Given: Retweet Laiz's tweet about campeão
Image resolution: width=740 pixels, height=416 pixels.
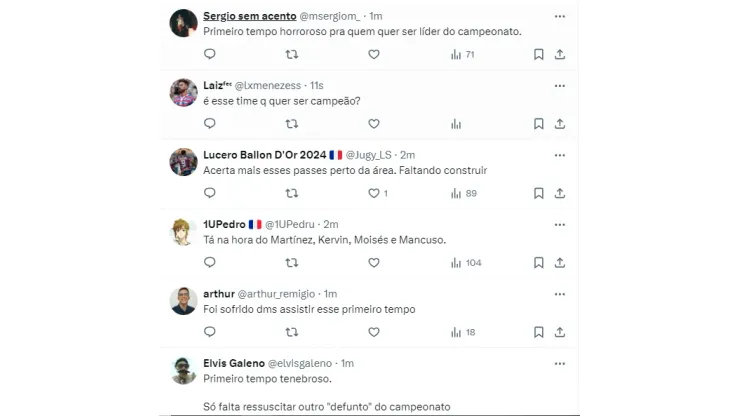Looking at the screenshot, I should pos(292,124).
